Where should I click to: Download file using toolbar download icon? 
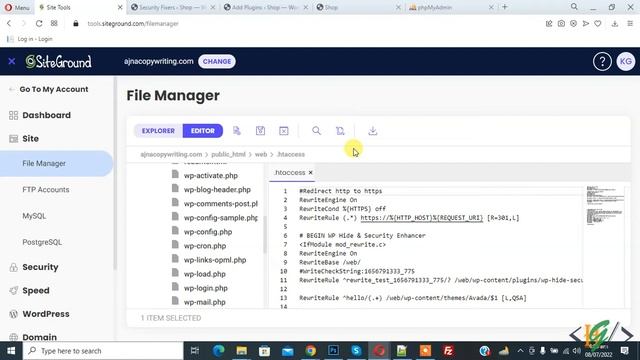pyautogui.click(x=373, y=131)
